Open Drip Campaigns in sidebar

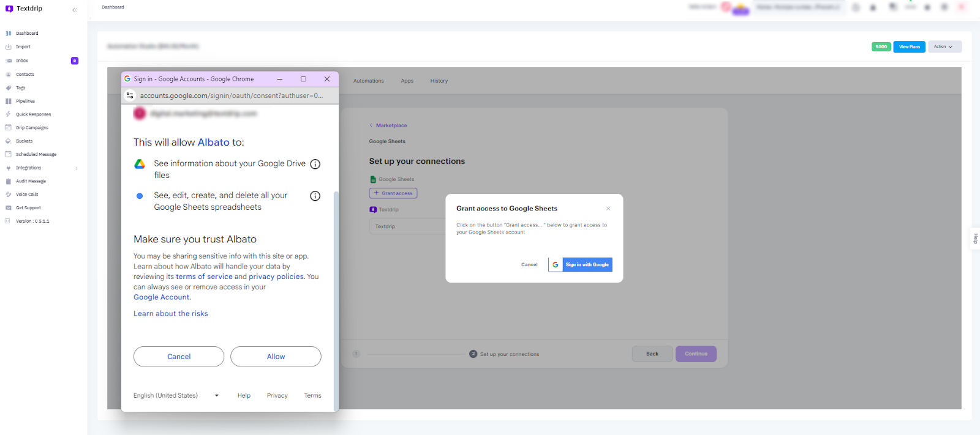click(32, 128)
